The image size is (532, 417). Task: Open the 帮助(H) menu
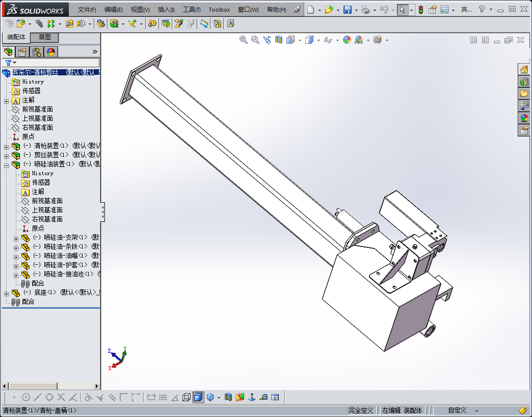pos(277,10)
